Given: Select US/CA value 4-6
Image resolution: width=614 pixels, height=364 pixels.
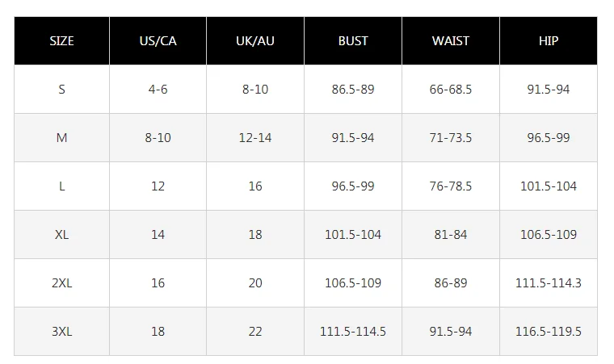Looking at the screenshot, I should pos(158,89).
